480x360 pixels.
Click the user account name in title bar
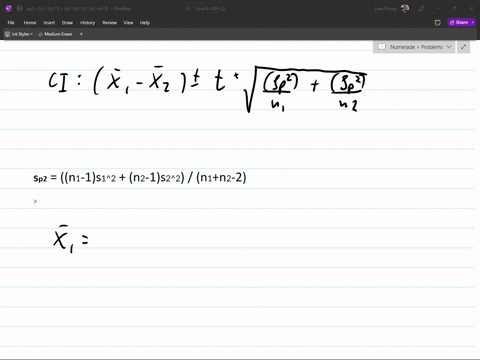385,9
